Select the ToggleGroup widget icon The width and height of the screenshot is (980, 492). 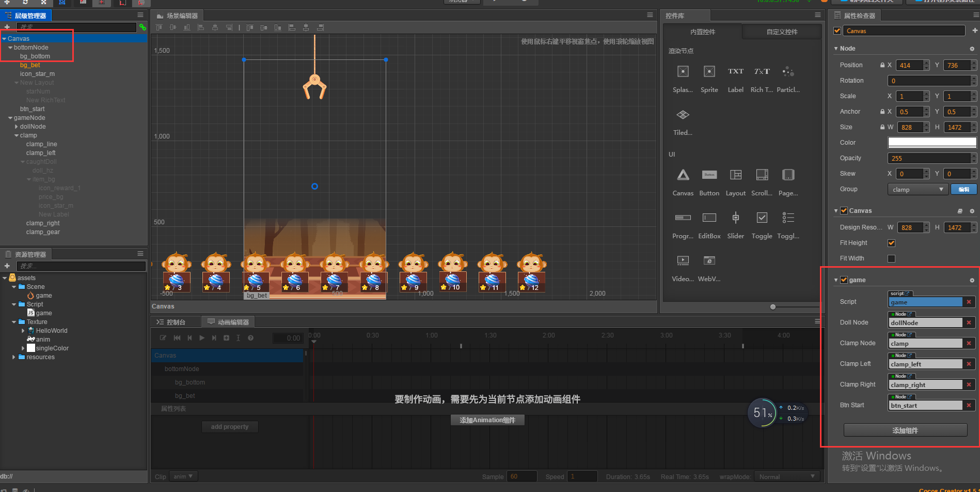click(788, 218)
